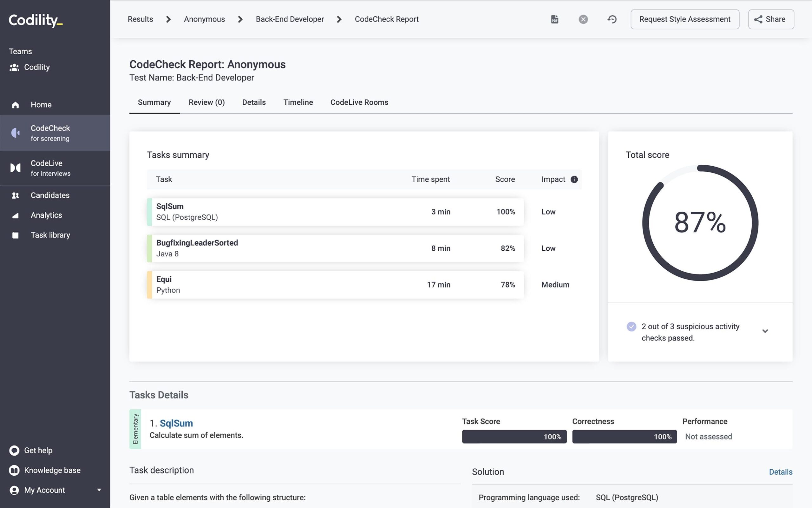The height and width of the screenshot is (508, 812).
Task: Click the Task Score progress bar
Action: click(514, 436)
